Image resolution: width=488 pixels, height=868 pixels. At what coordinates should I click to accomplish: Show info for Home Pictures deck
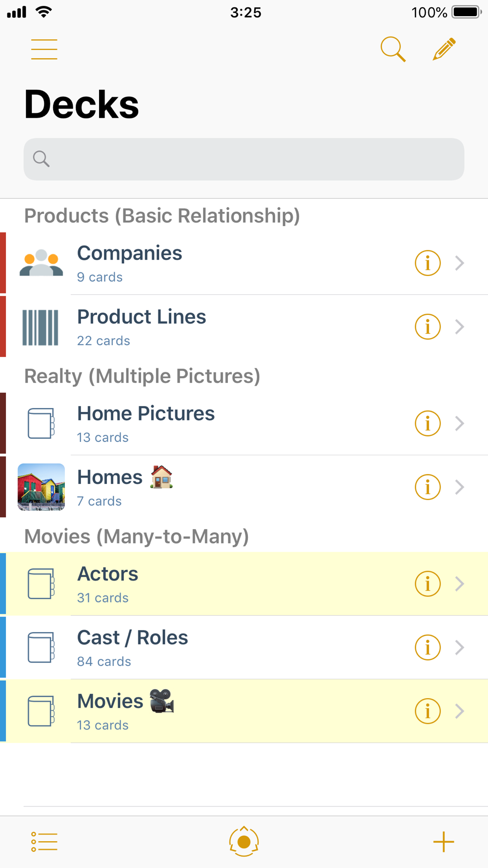(x=427, y=423)
